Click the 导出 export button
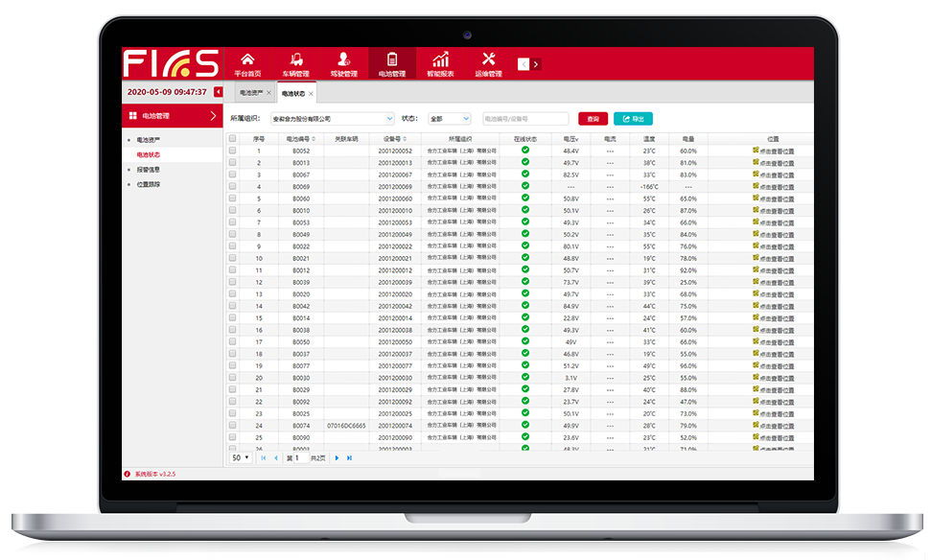 point(633,119)
